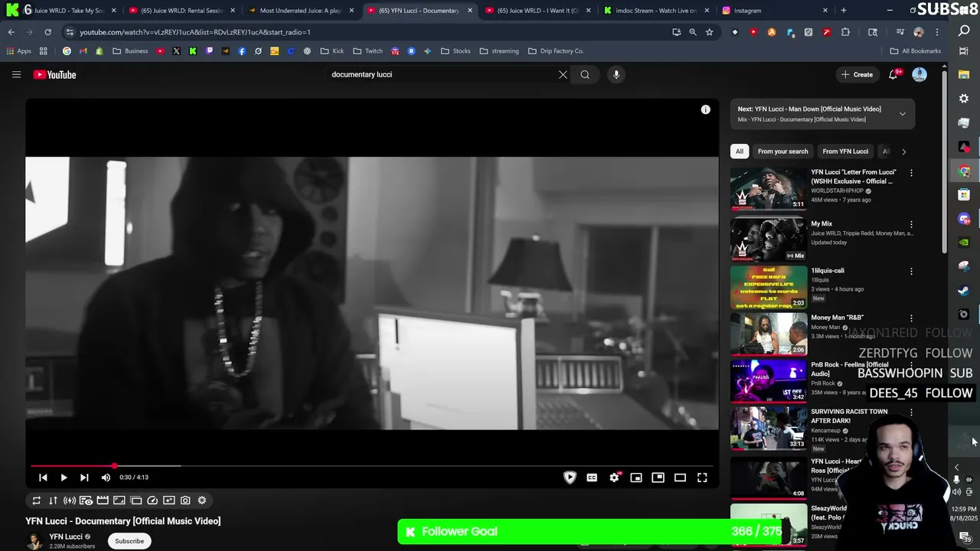The width and height of the screenshot is (980, 551).
Task: Go back in browser history
Action: (x=11, y=32)
